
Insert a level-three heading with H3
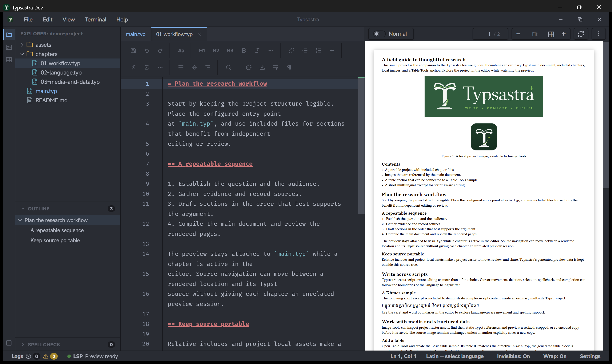tap(230, 50)
